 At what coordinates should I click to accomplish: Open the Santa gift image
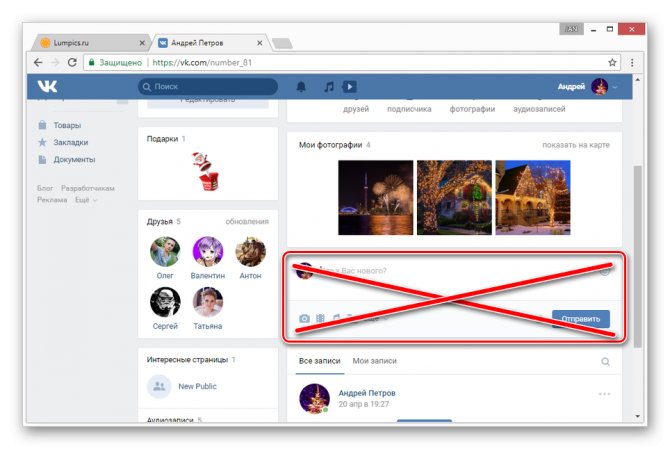pyautogui.click(x=206, y=171)
